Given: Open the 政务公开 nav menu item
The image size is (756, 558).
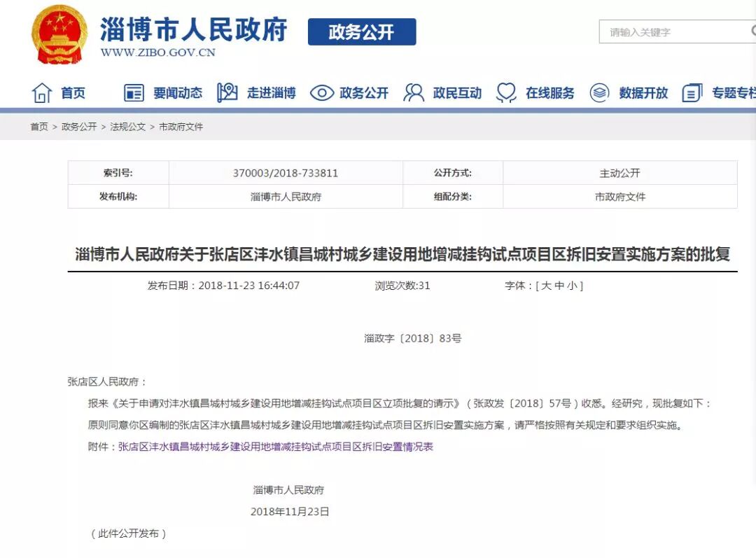Looking at the screenshot, I should coord(364,92).
